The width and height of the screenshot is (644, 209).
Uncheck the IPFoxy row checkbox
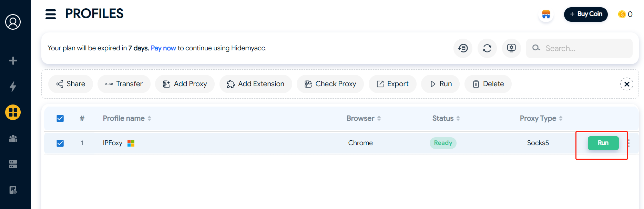click(60, 143)
